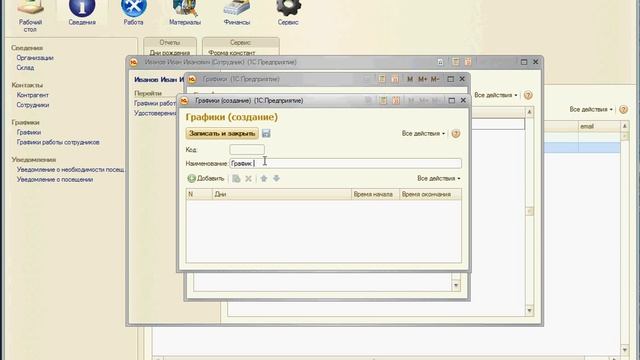This screenshot has width=640, height=360.
Task: Open Форма констант under Сервис
Action: pos(231,52)
